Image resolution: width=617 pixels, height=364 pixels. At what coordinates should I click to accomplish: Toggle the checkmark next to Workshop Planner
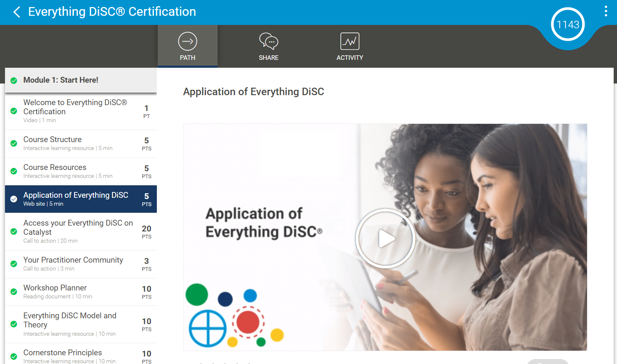coord(13,292)
